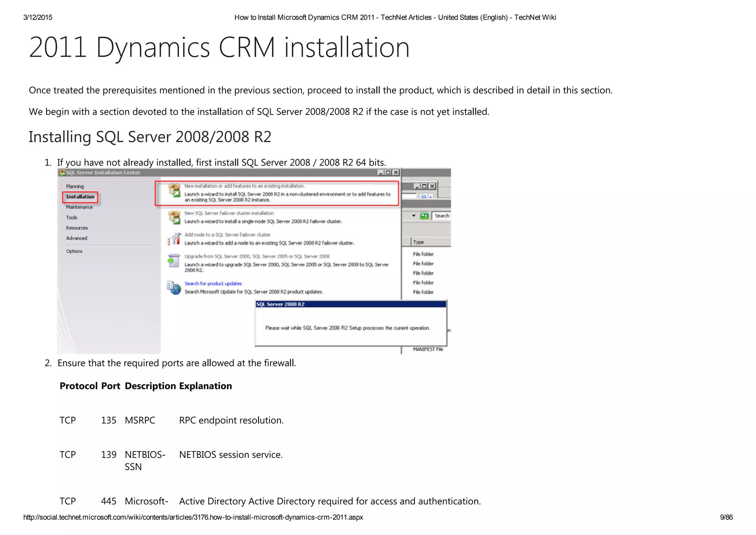The width and height of the screenshot is (756, 535).
Task: Click New installation or add features link
Action: 244,186
